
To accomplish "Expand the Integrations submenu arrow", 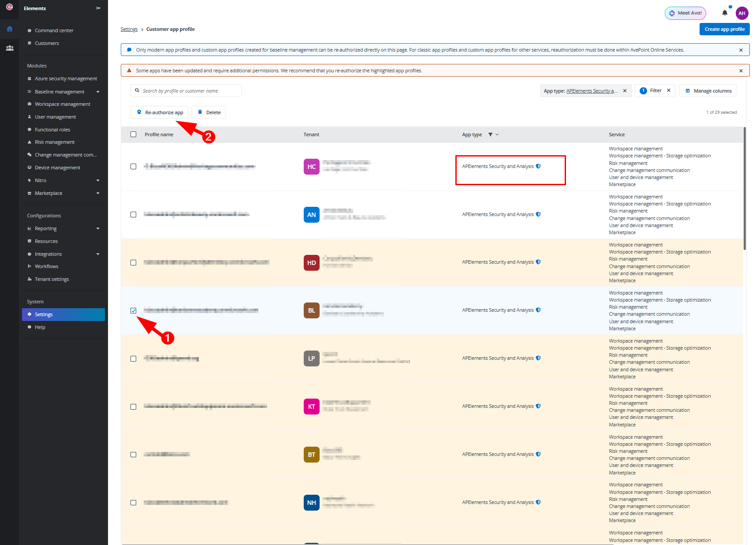I will coord(98,254).
